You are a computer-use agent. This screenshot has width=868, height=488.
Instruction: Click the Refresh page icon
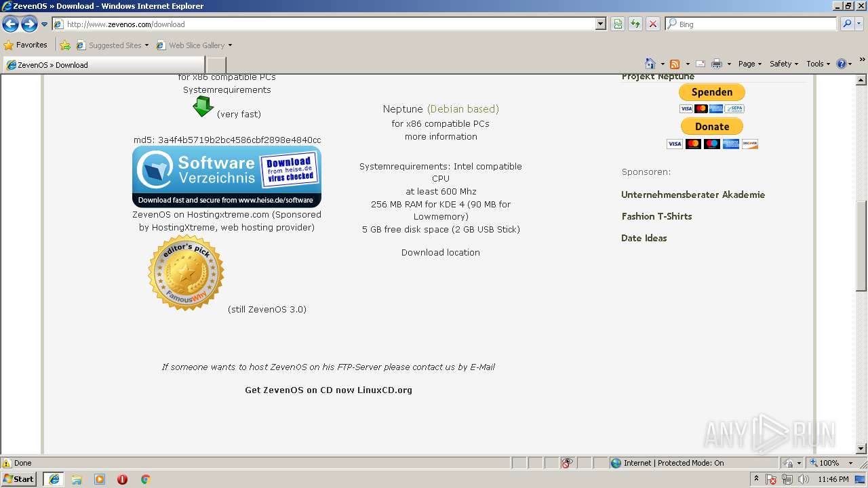[635, 24]
